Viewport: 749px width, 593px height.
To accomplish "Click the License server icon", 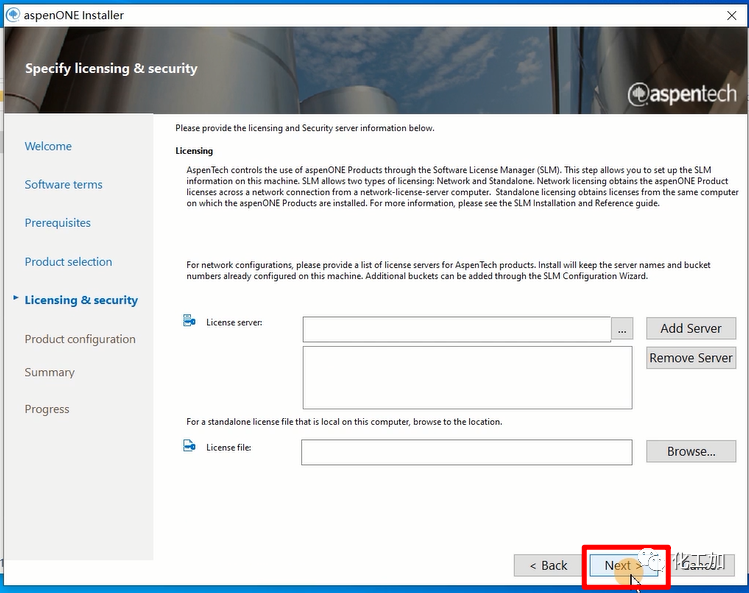I will pos(189,321).
